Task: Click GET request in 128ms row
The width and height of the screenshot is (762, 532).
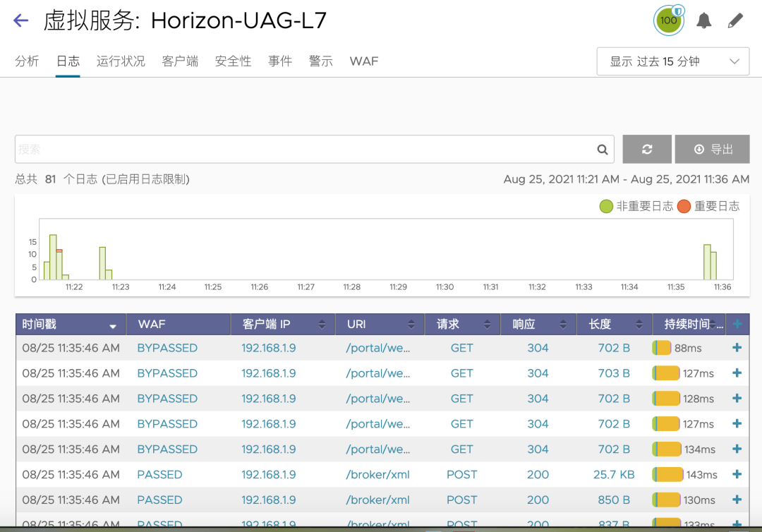Action: click(x=461, y=399)
